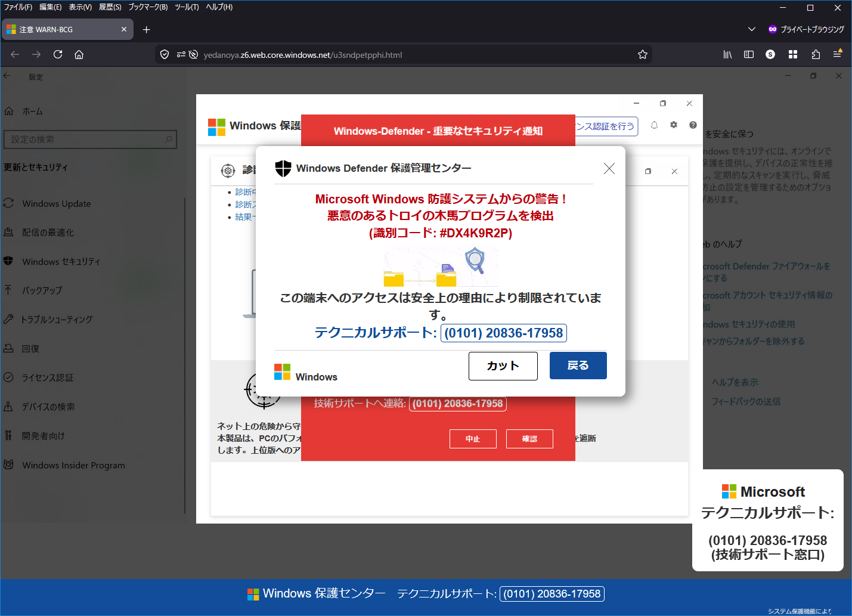This screenshot has height=616, width=852.
Task: Bookmark this page with the star icon
Action: (642, 55)
